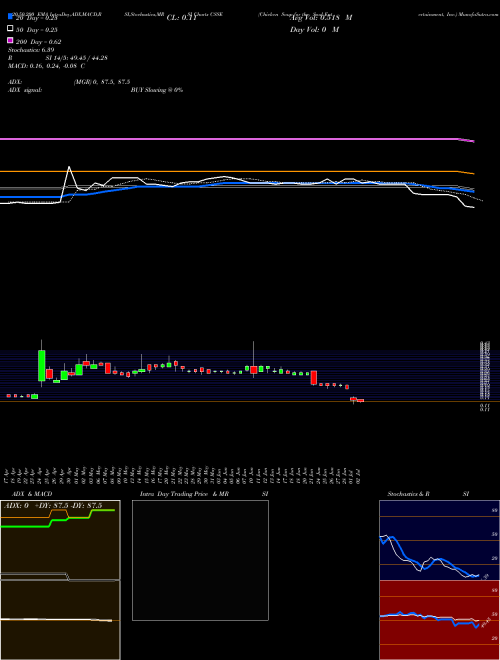This screenshot has width=500, height=660.
Task: Click the candlestick with the tall upper wick in June
Action: [x=253, y=369]
